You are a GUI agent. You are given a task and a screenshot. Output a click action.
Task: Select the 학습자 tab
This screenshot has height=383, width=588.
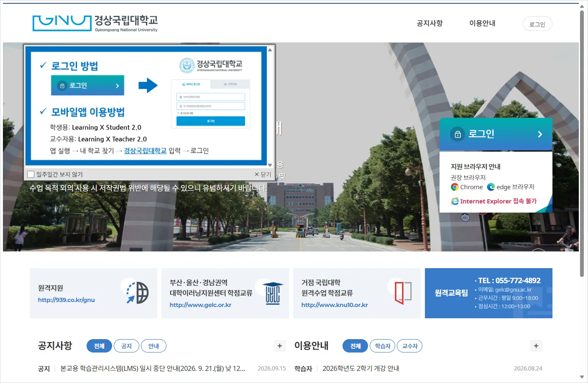pos(383,346)
